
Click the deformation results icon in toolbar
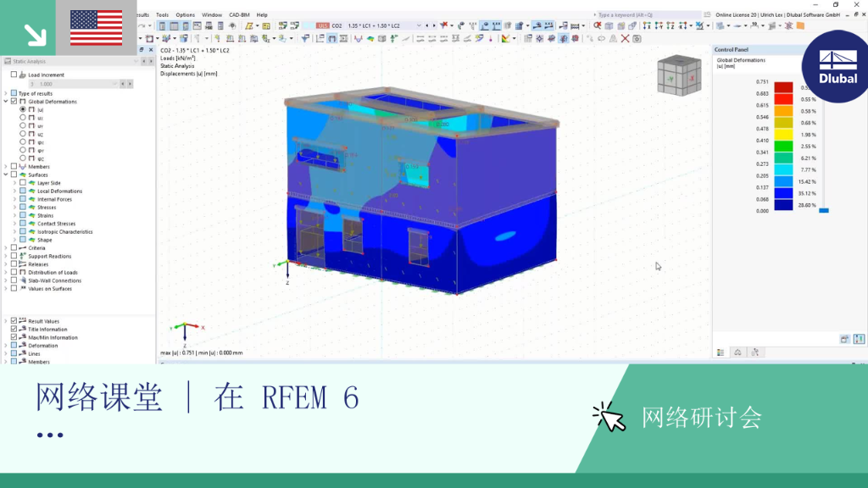(x=359, y=39)
